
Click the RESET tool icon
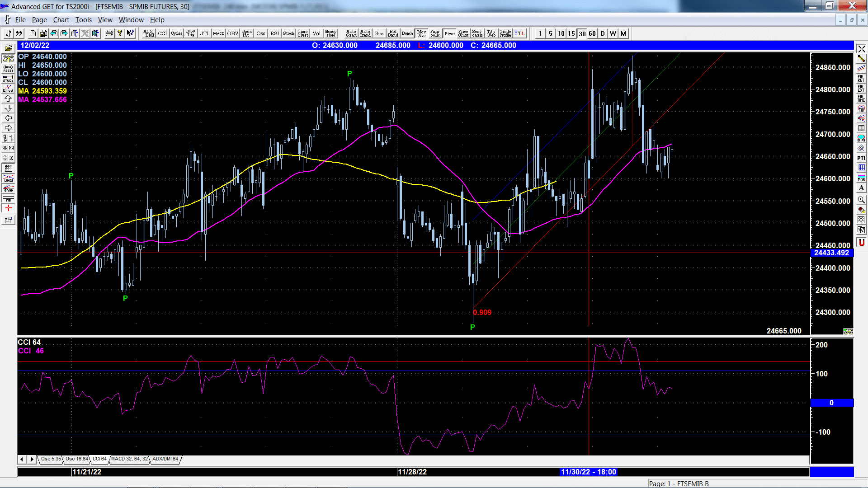8,69
